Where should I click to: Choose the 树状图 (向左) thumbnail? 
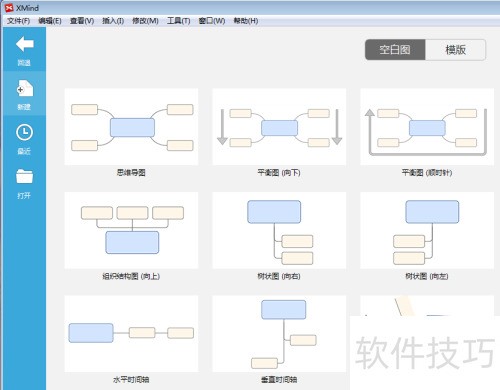click(427, 230)
